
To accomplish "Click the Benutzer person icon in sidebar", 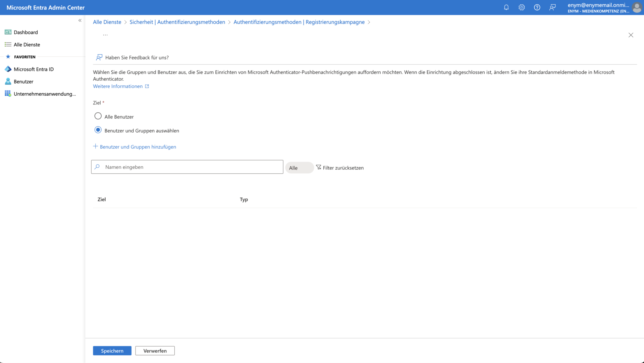I will point(8,82).
